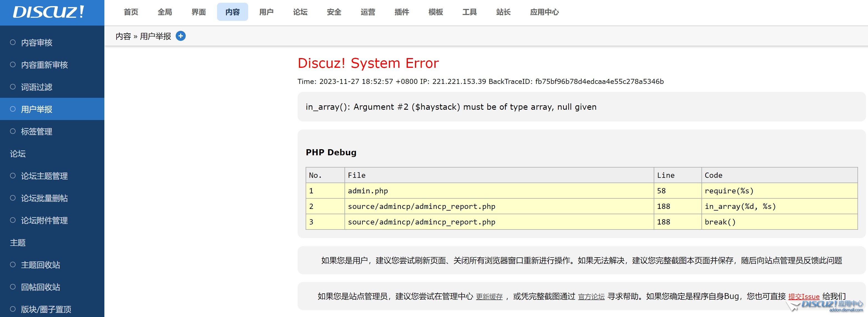Click the red 提交Issue link
This screenshot has height=317, width=868.
804,296
